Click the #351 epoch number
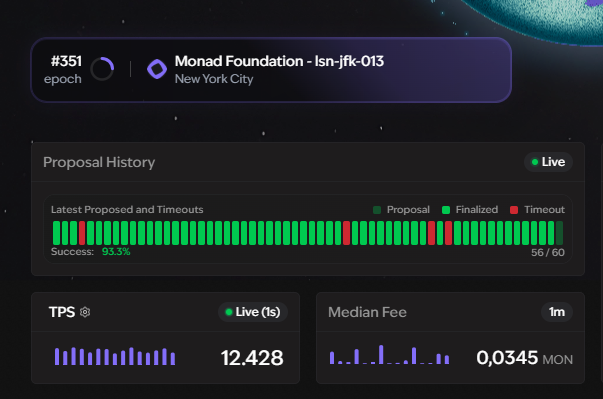This screenshot has height=399, width=603. (66, 61)
